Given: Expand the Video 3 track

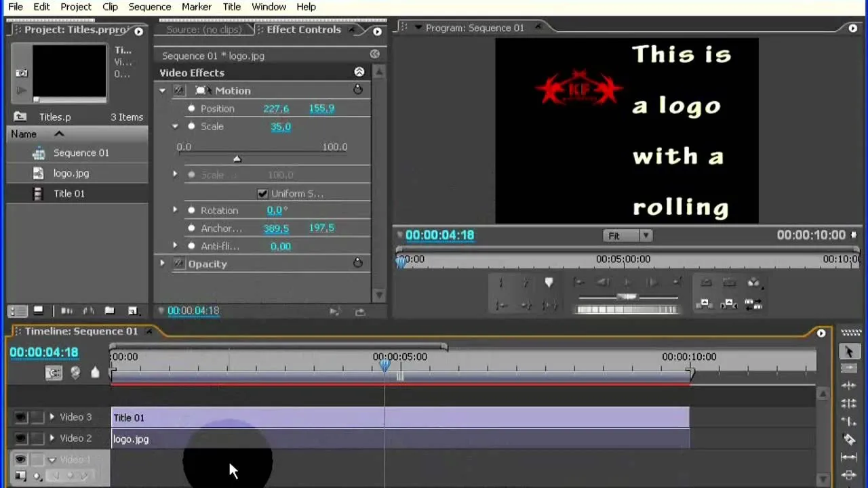Looking at the screenshot, I should (x=52, y=418).
